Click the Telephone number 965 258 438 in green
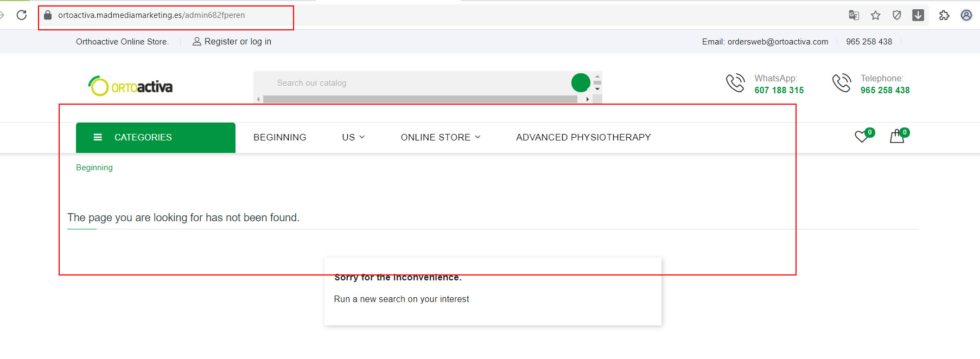This screenshot has height=359, width=980. click(x=885, y=90)
